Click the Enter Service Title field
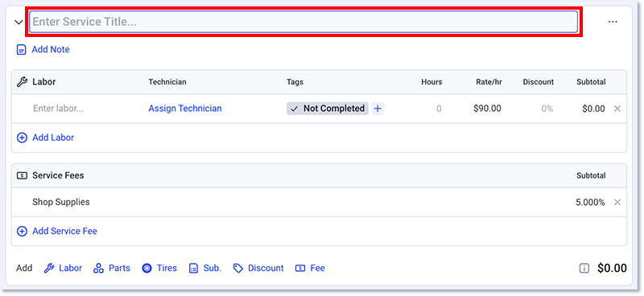Image resolution: width=644 pixels, height=296 pixels. pyautogui.click(x=303, y=22)
